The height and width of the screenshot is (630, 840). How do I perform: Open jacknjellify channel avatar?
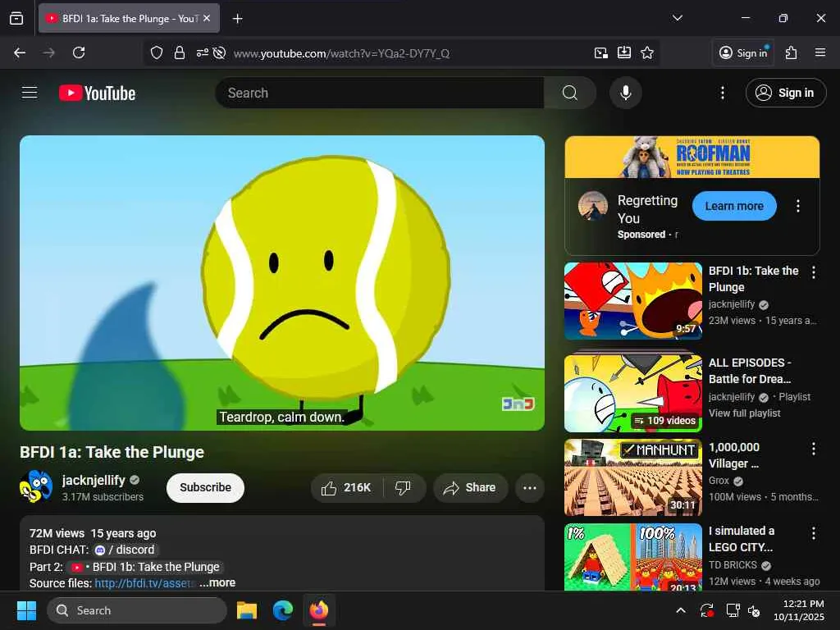coord(36,486)
